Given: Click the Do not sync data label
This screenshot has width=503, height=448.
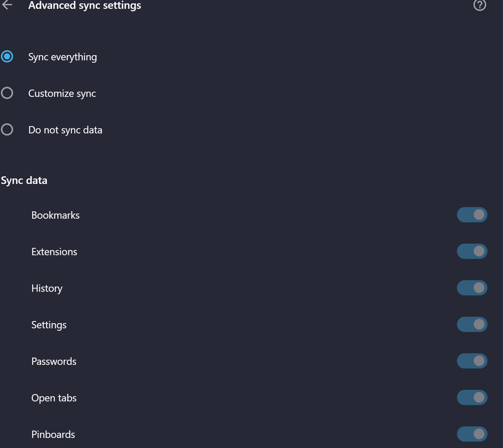Looking at the screenshot, I should [x=65, y=130].
